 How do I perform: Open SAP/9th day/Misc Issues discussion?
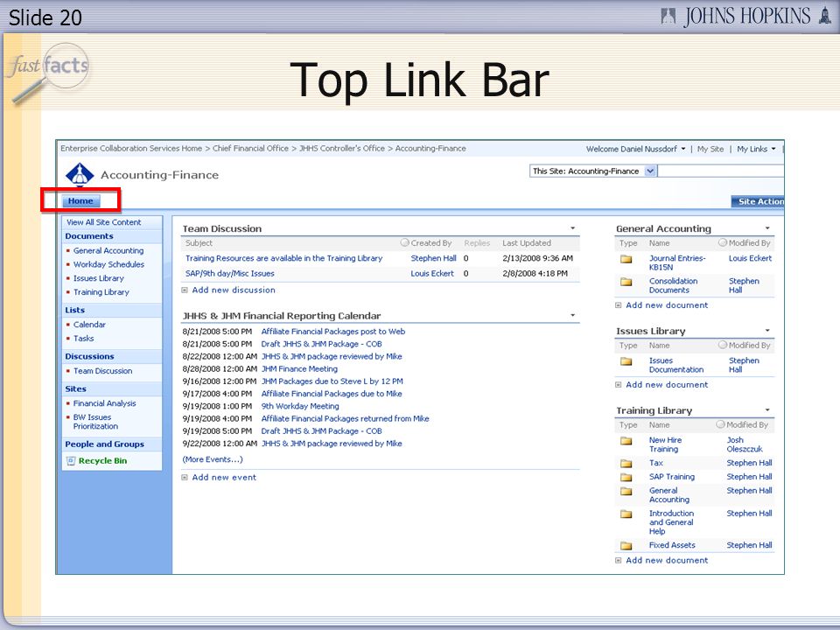(x=230, y=274)
